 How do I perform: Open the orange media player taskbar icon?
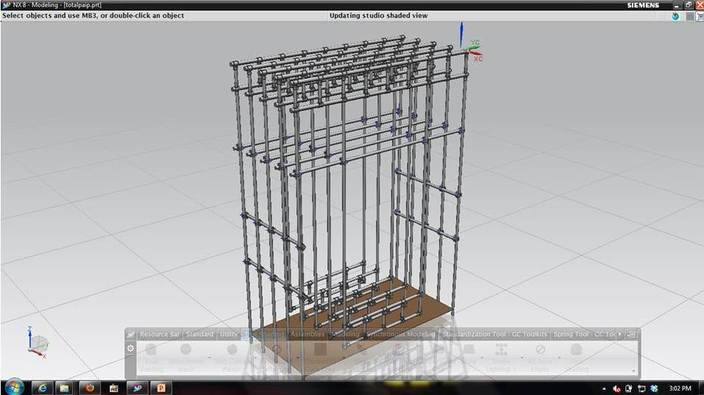[89, 388]
